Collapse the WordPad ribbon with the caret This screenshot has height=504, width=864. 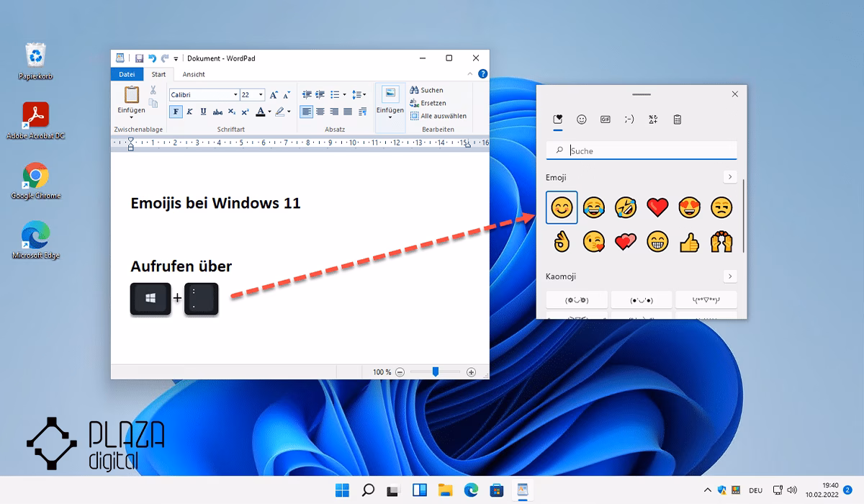472,73
